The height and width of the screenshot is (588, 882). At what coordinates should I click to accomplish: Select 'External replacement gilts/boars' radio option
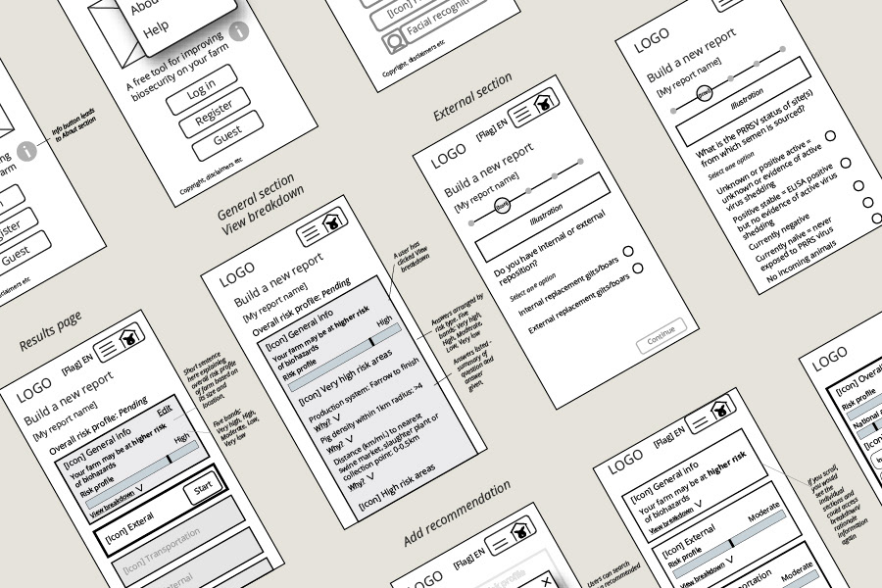[x=637, y=269]
